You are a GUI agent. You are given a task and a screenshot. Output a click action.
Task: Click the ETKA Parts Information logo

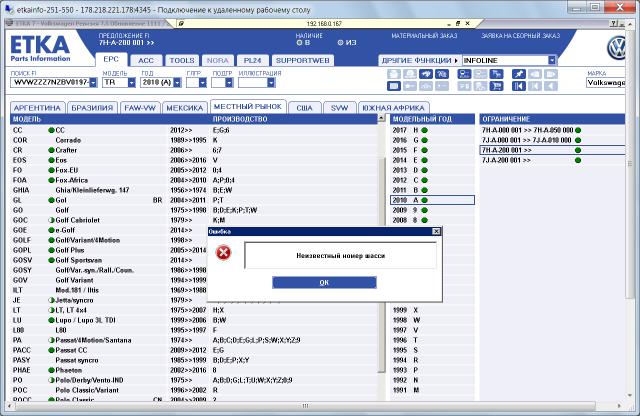click(x=40, y=48)
